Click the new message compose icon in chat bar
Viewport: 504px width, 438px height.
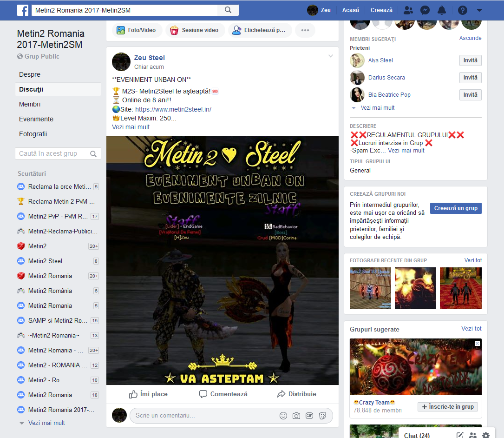coord(460,435)
